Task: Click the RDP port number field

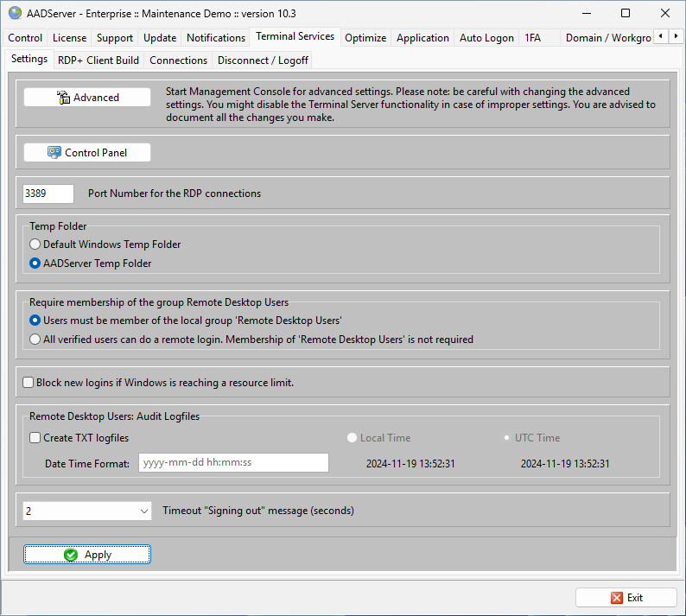Action: (x=48, y=194)
